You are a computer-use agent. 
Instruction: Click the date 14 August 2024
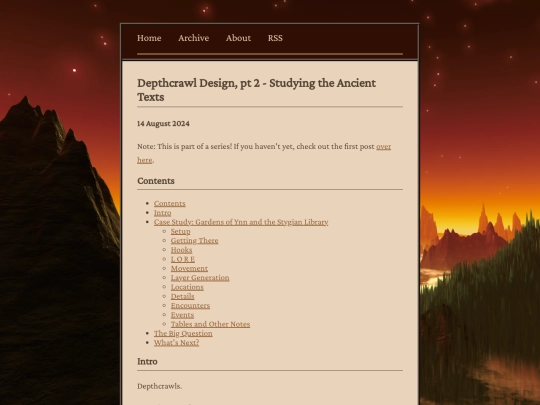pos(163,124)
